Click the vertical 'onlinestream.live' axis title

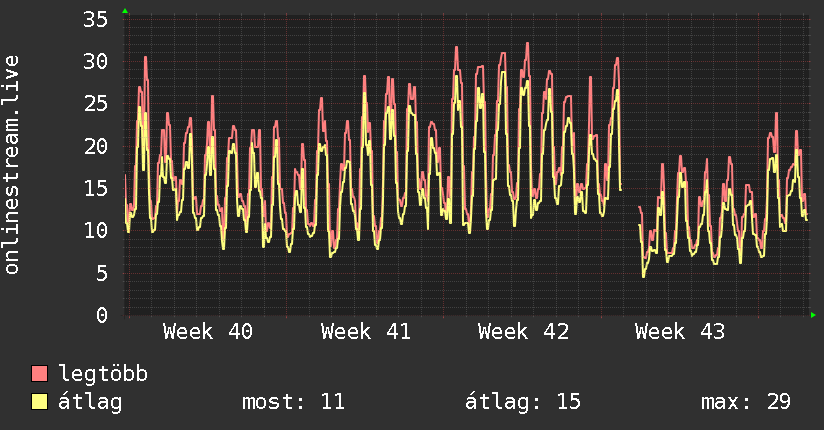click(11, 165)
